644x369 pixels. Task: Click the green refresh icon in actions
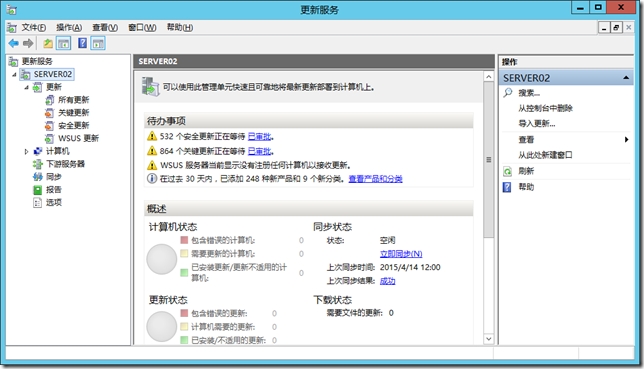(x=508, y=171)
